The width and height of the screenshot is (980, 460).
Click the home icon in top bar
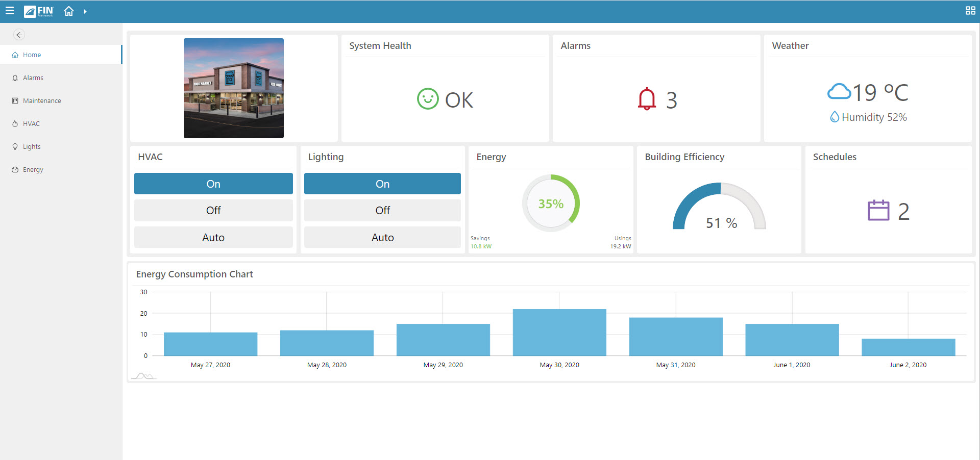(x=69, y=11)
